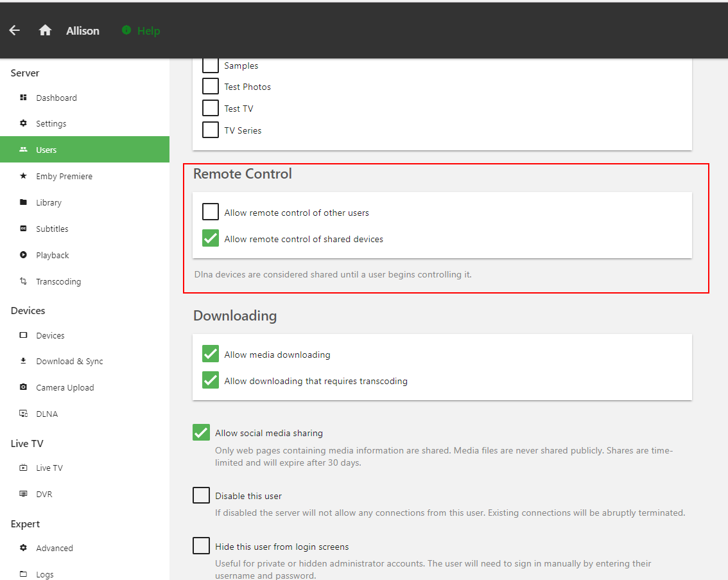
Task: Go back using the arrow icon
Action: [14, 31]
